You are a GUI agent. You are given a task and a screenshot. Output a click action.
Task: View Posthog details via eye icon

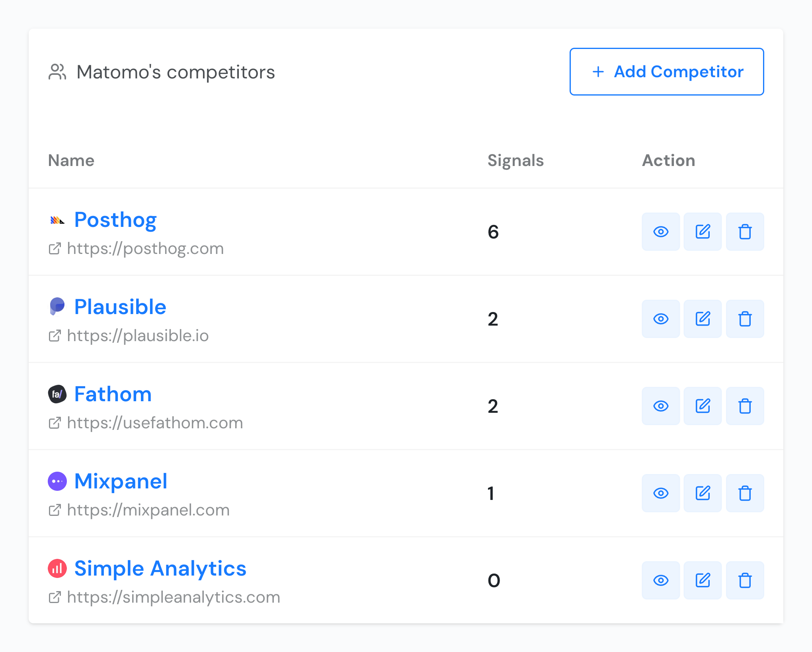[661, 232]
